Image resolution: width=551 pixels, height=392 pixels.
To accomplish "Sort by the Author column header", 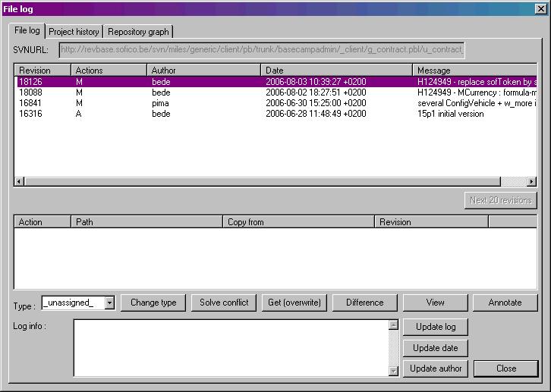I will pos(203,71).
